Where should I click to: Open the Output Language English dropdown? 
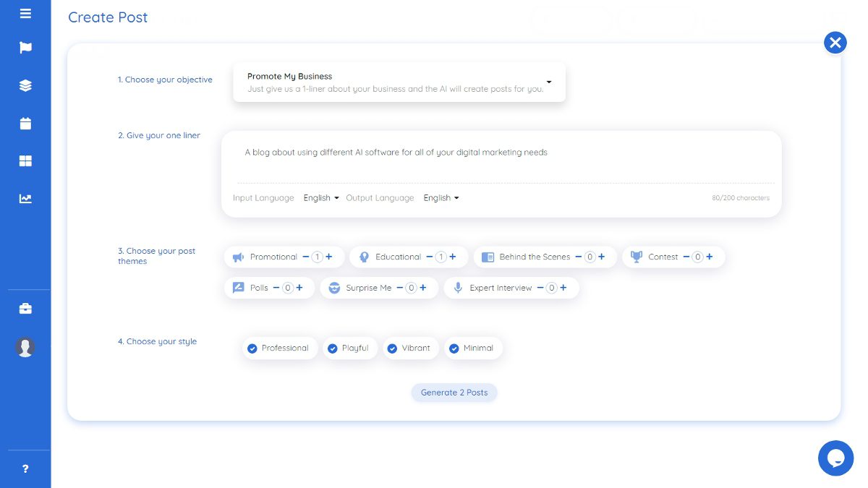coord(441,197)
